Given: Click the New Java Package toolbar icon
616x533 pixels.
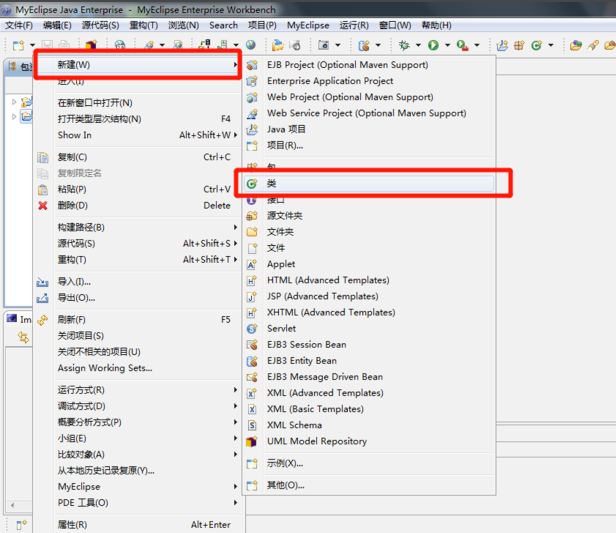Looking at the screenshot, I should pos(519,46).
